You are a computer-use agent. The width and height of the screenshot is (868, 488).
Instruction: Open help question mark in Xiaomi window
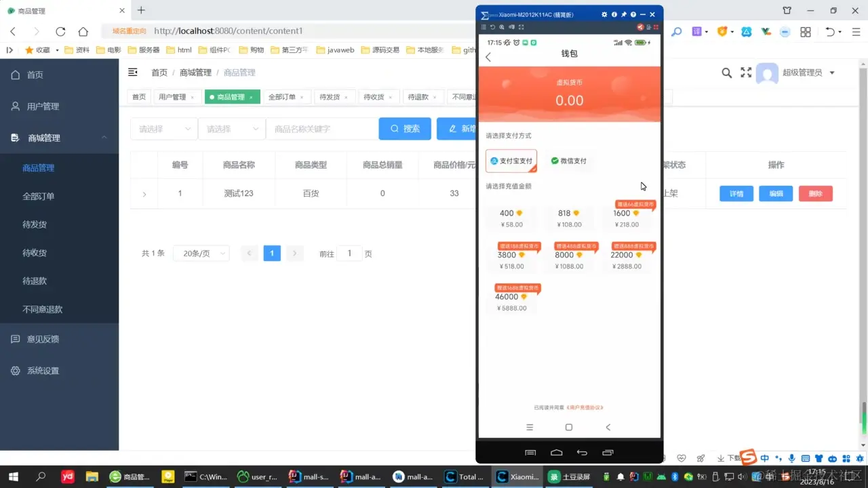pyautogui.click(x=633, y=14)
